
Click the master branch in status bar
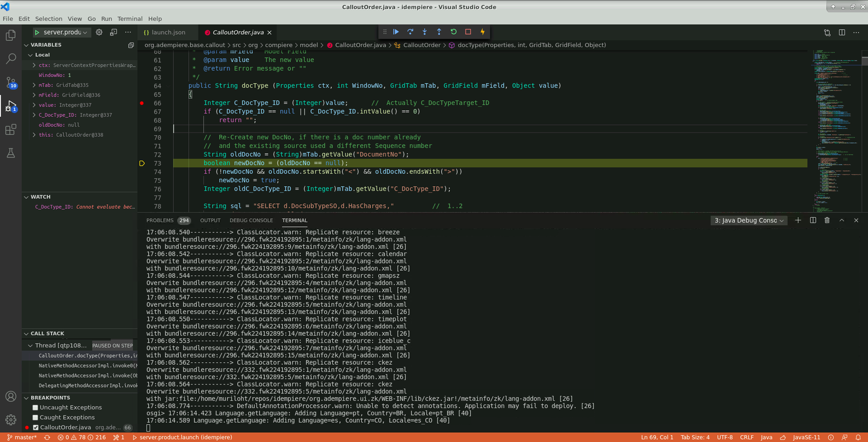point(22,437)
